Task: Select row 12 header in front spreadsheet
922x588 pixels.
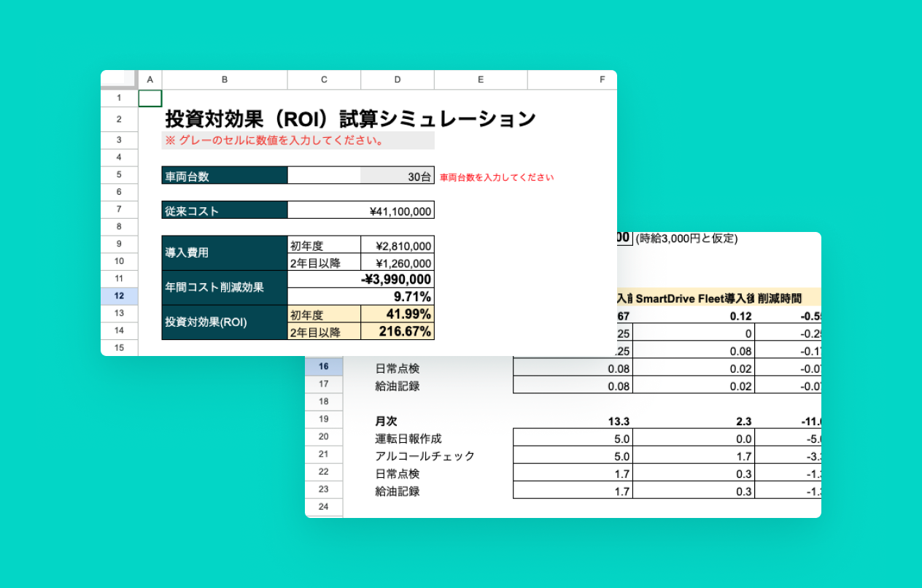Action: (x=119, y=295)
